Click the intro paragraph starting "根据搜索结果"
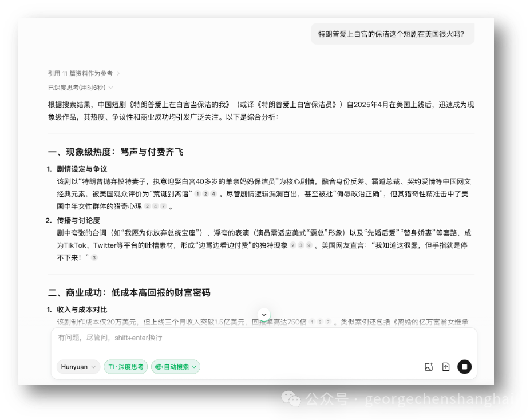 (261, 111)
